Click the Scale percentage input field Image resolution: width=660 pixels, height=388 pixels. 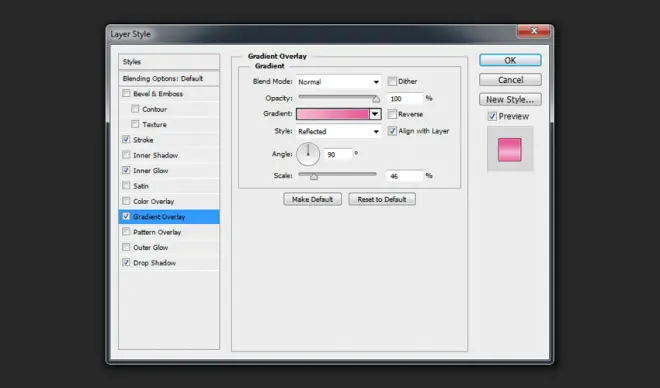(405, 176)
